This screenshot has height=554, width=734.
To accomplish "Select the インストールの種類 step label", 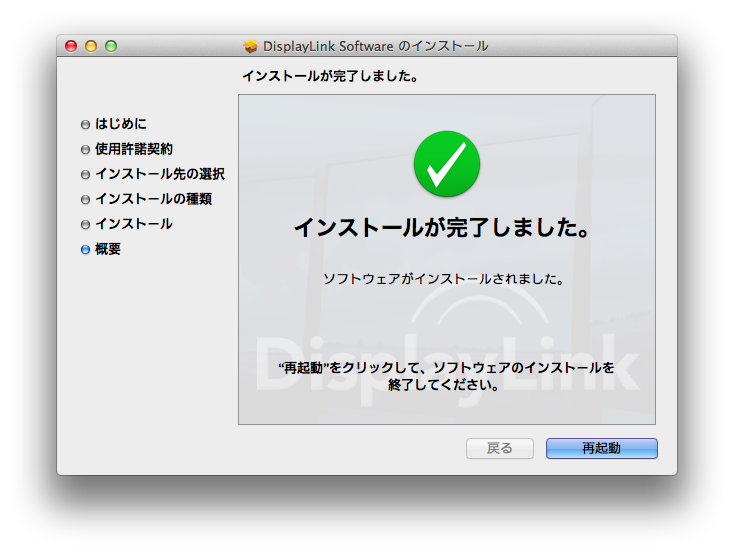I will tap(153, 199).
